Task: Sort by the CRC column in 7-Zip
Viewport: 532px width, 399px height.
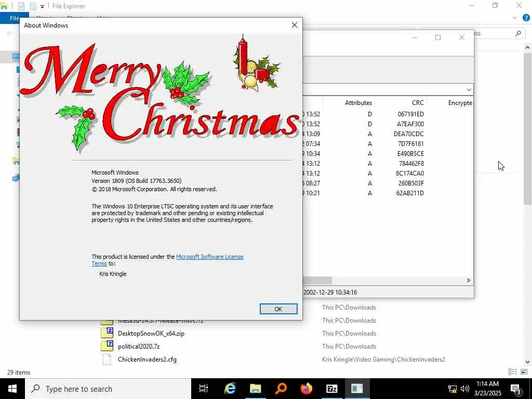Action: [x=418, y=102]
